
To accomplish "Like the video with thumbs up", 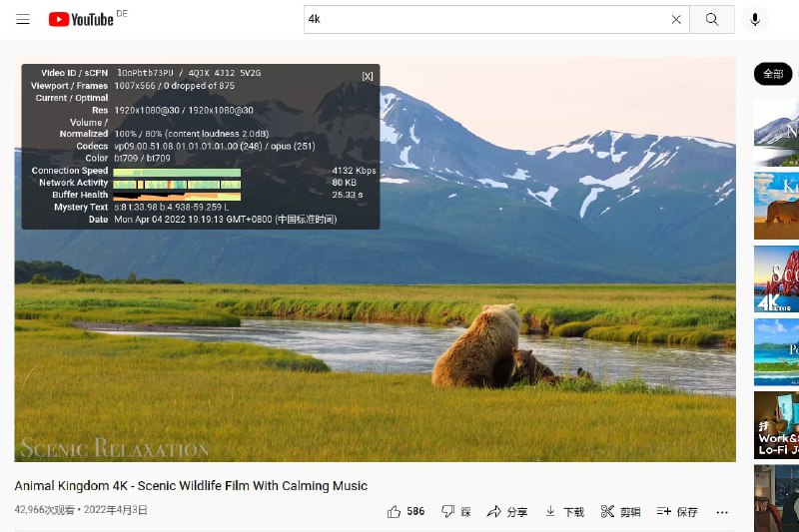I will (x=405, y=511).
